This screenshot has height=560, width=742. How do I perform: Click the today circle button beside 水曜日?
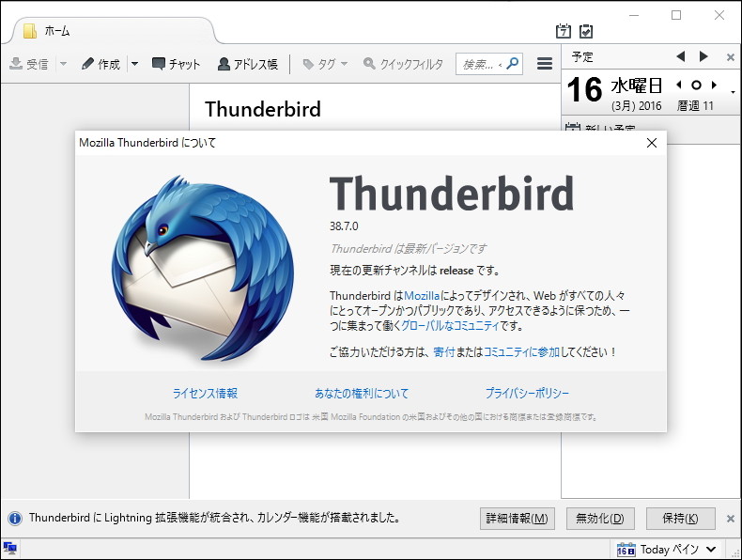[696, 86]
